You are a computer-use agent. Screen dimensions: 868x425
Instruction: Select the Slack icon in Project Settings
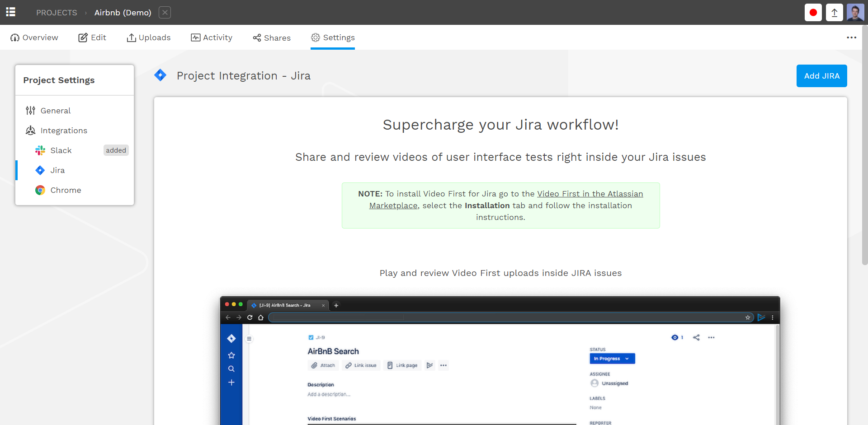coord(40,150)
